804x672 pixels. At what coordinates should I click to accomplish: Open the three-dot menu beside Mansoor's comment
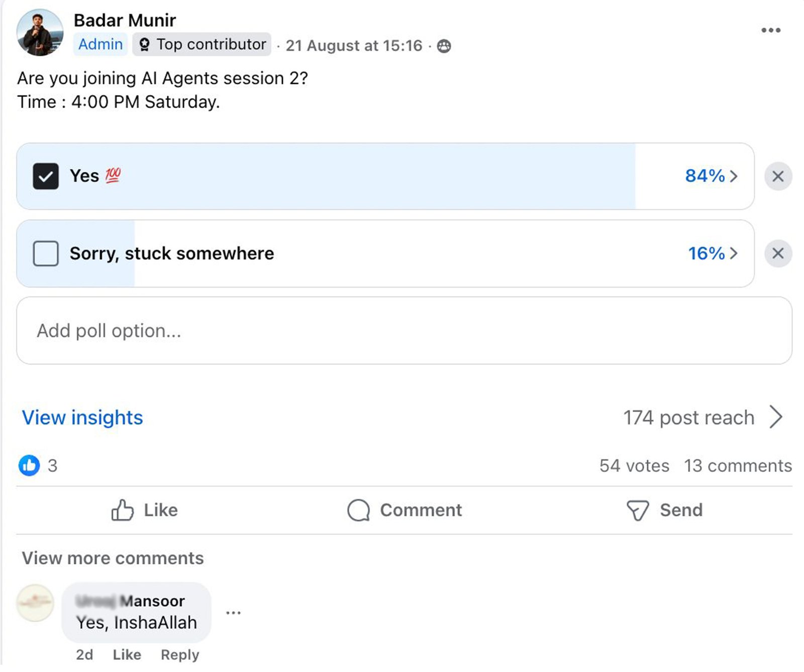point(233,613)
